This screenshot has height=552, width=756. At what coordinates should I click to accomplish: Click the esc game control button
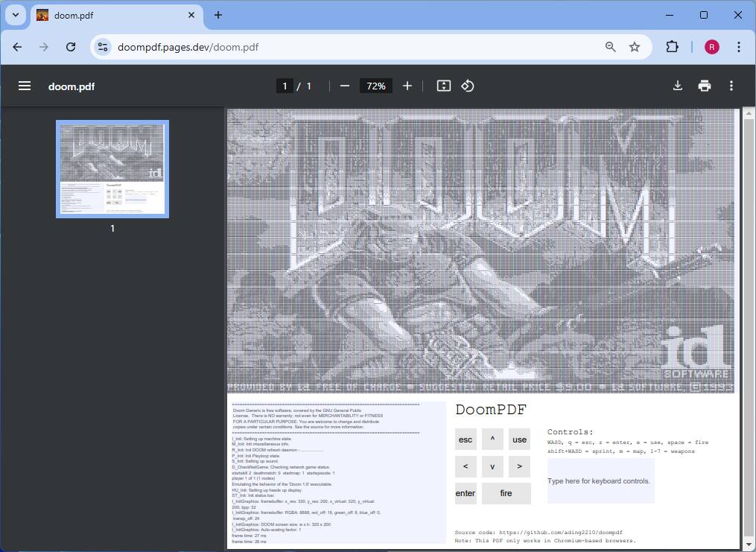pos(466,440)
